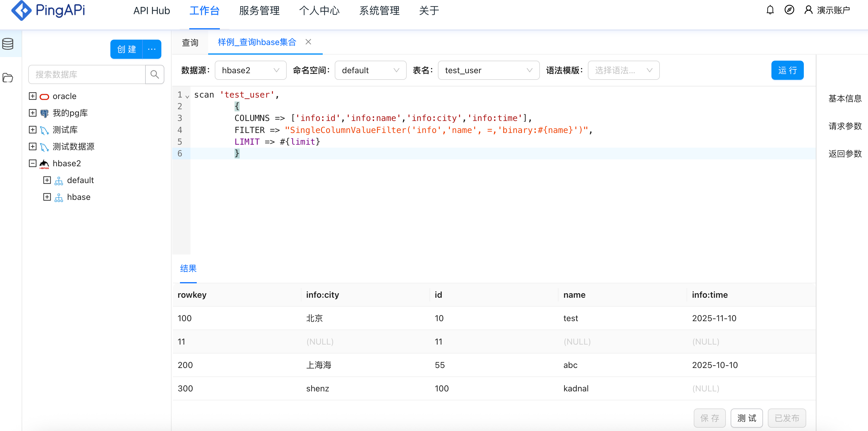The image size is (868, 431).
Task: Click the 运行 button
Action: pyautogui.click(x=787, y=71)
